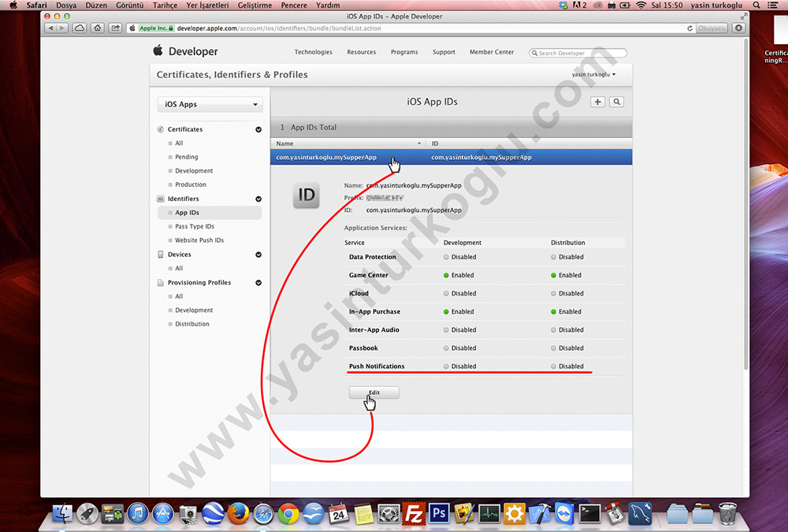
Task: Click the Apple logo on Developer page
Action: 158,50
